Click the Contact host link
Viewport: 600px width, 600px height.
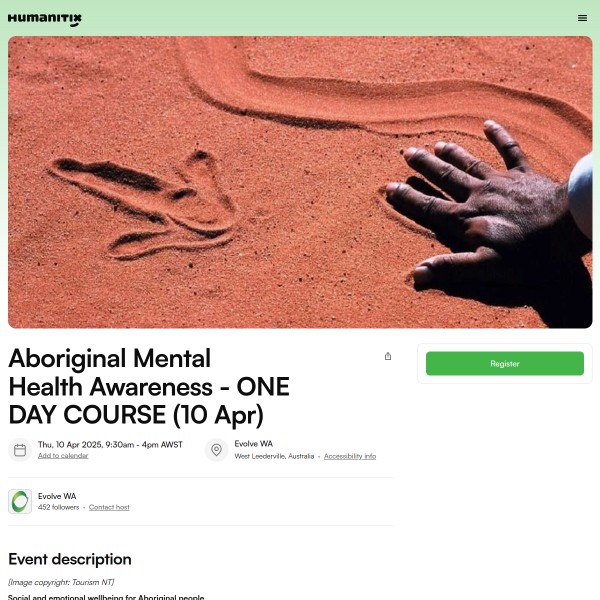(109, 507)
